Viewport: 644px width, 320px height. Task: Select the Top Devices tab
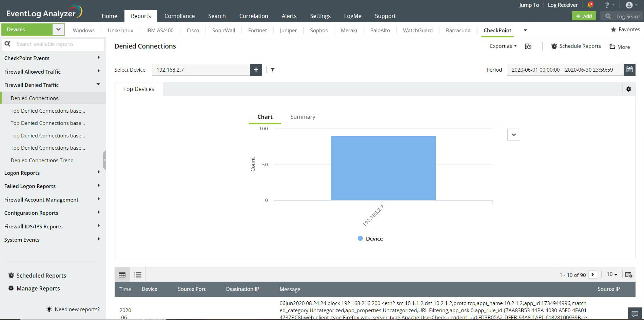click(139, 89)
